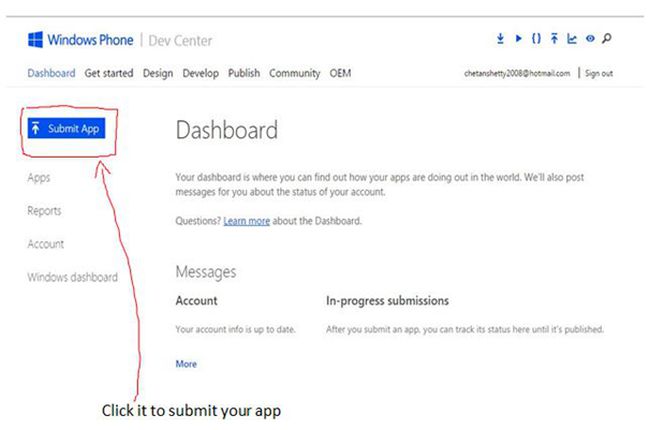
Task: Click the Learn more link
Action: pyautogui.click(x=247, y=221)
